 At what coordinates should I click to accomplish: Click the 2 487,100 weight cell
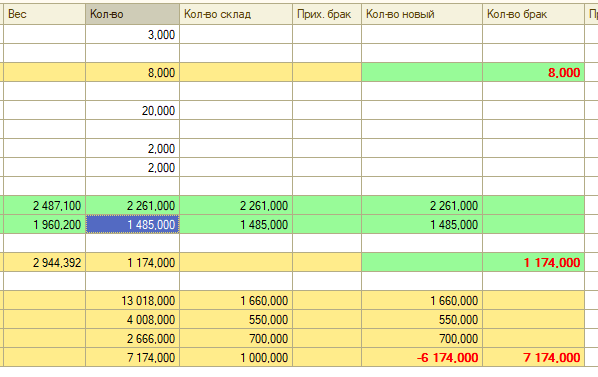[44, 206]
